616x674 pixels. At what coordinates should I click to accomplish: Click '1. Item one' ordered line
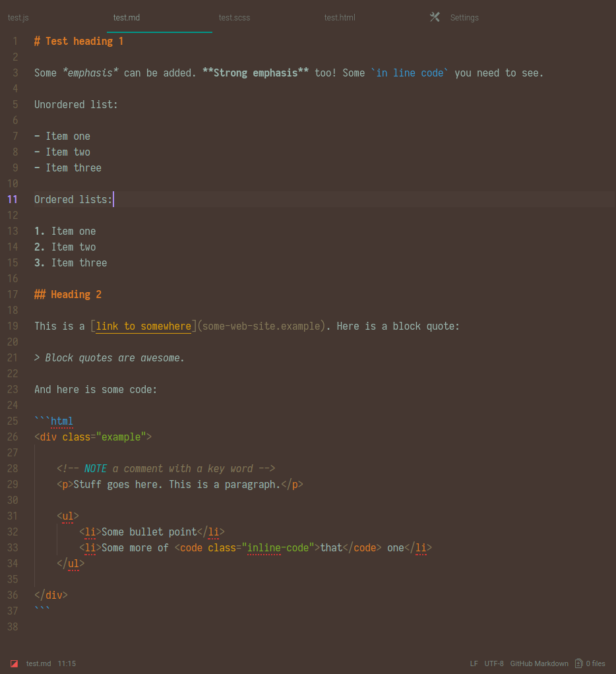tap(65, 231)
